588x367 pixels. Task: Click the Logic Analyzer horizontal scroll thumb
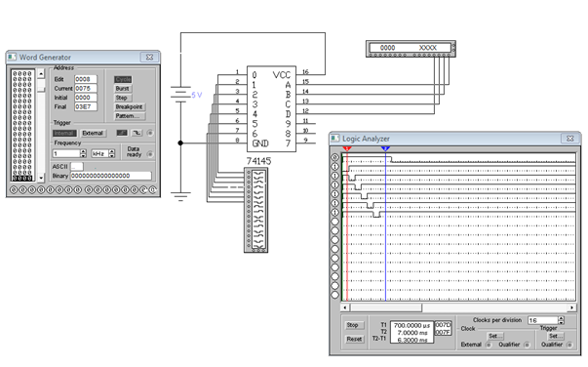tap(386, 307)
